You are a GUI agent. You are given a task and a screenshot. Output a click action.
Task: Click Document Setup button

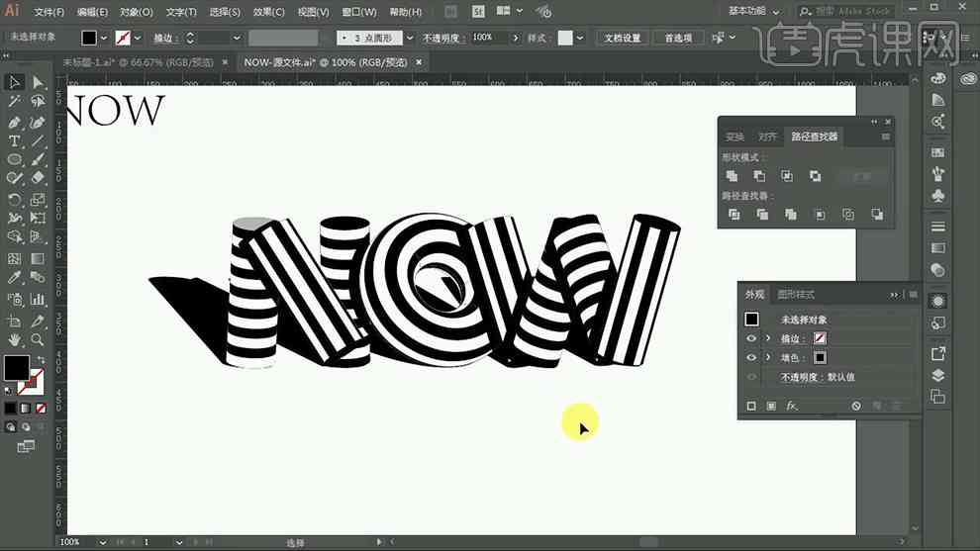(623, 39)
